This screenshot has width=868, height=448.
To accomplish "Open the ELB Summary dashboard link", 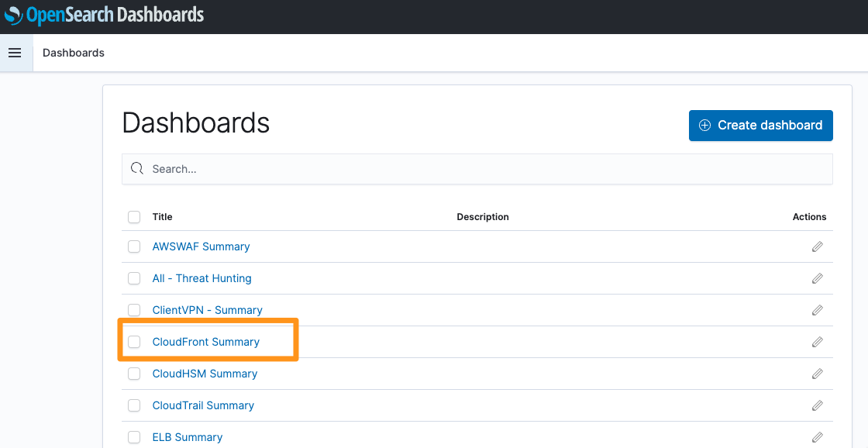I will coord(188,437).
